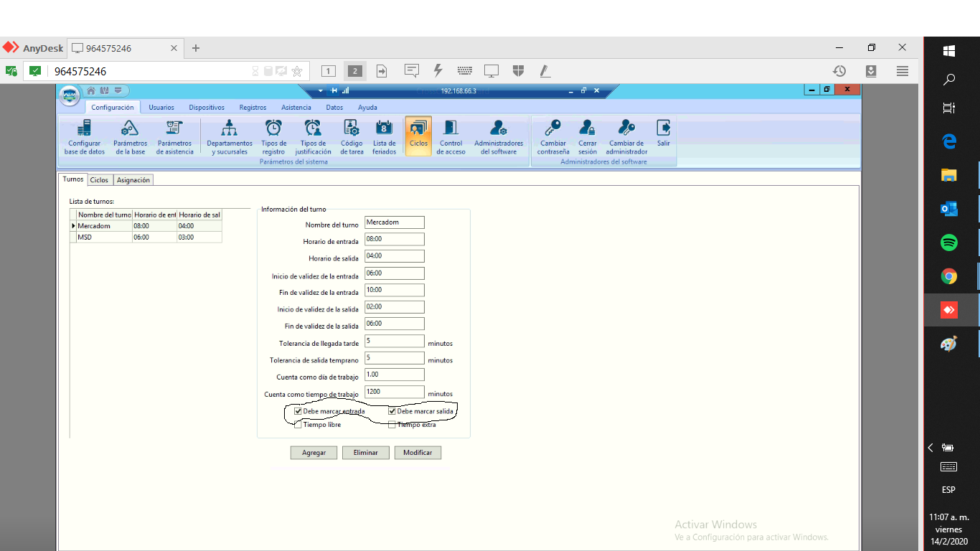Image resolution: width=980 pixels, height=551 pixels.
Task: Open the Asistencia ribbon tab
Action: 296,107
